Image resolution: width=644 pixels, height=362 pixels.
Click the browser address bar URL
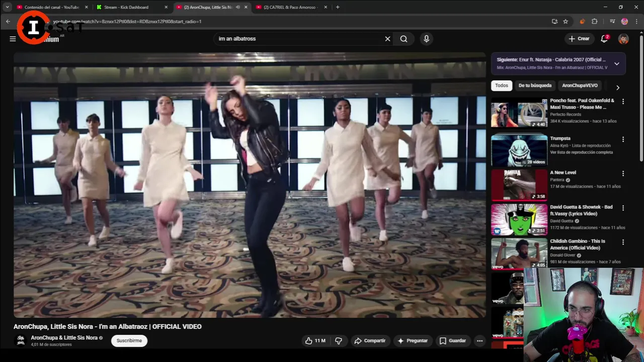click(x=127, y=22)
